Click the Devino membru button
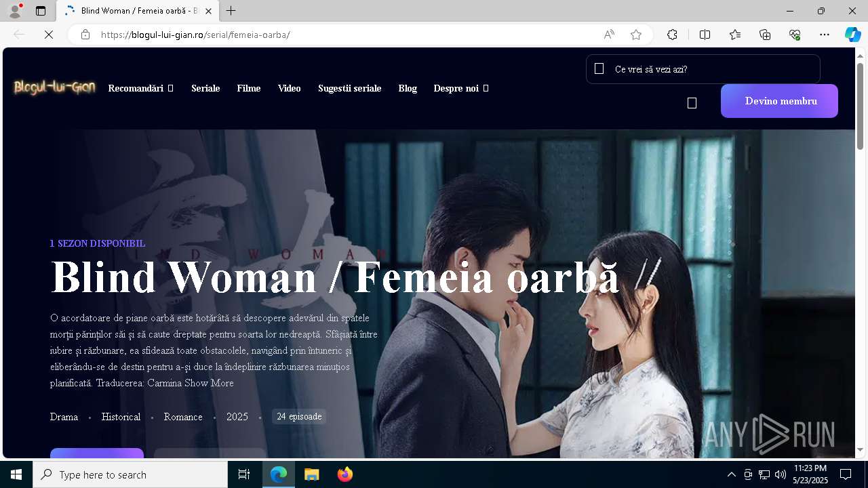The image size is (868, 488). [x=779, y=101]
